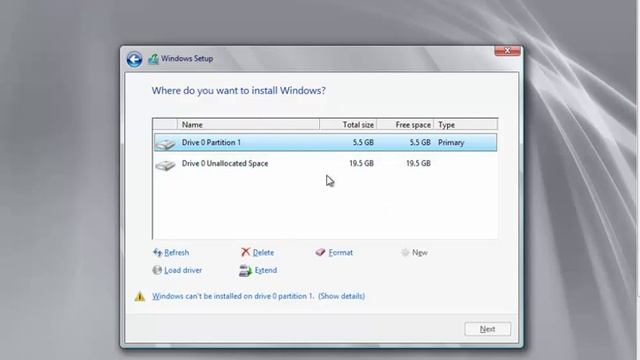640x360 pixels.
Task: Click the yellow warning triangle icon
Action: pos(140,296)
